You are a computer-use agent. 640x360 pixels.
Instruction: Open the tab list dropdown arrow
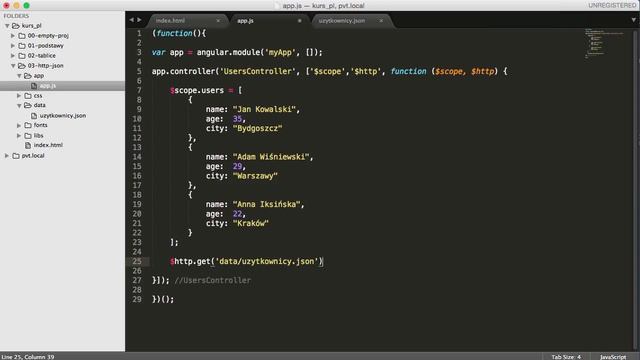pyautogui.click(x=633, y=20)
